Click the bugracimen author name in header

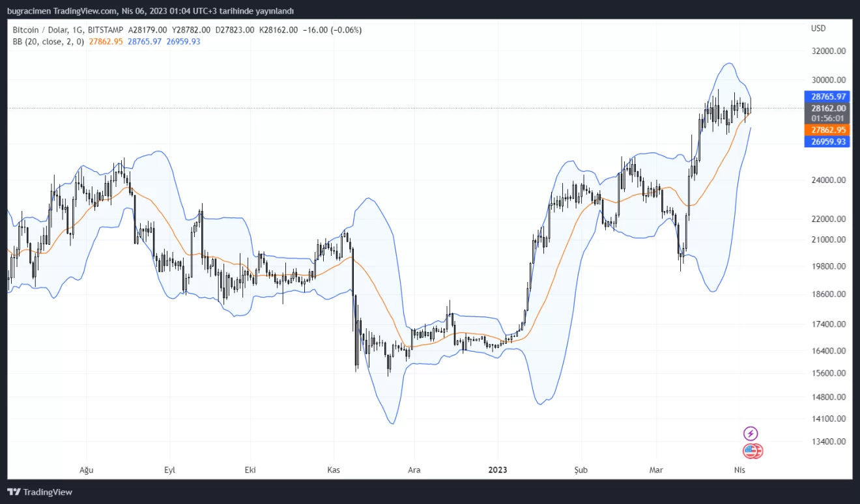(x=30, y=11)
